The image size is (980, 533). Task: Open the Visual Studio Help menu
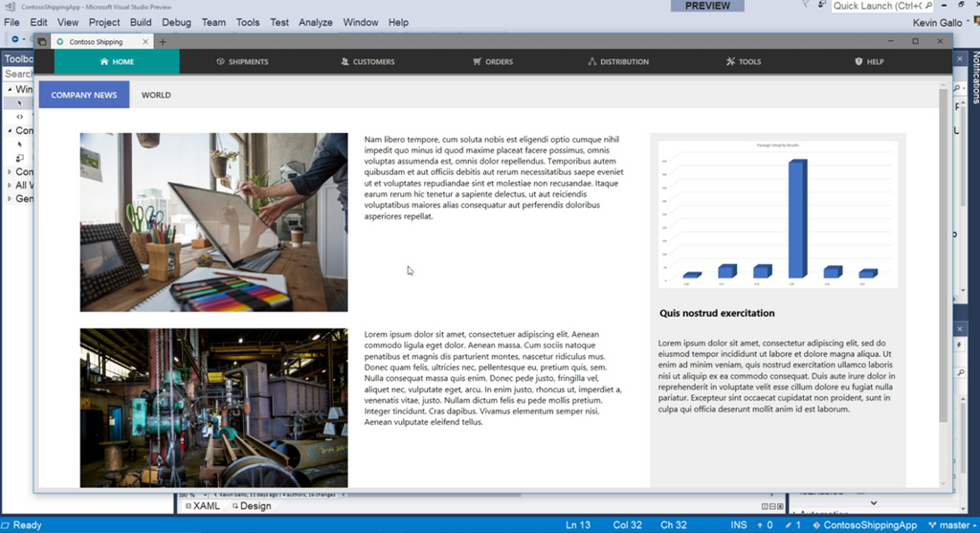pyautogui.click(x=398, y=23)
